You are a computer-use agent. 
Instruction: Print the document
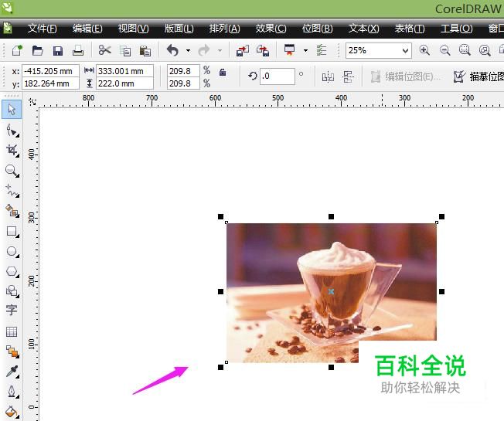[x=78, y=50]
